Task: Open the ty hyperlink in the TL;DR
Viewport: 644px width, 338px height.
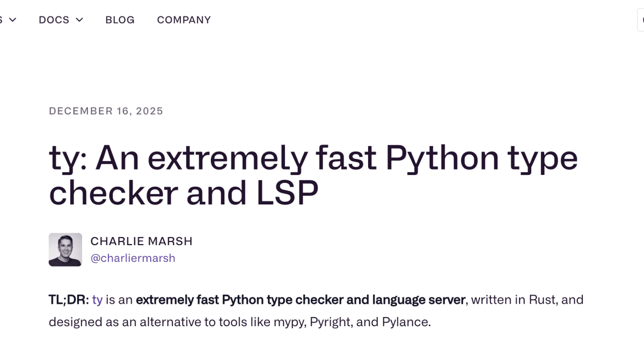Action: click(x=97, y=299)
